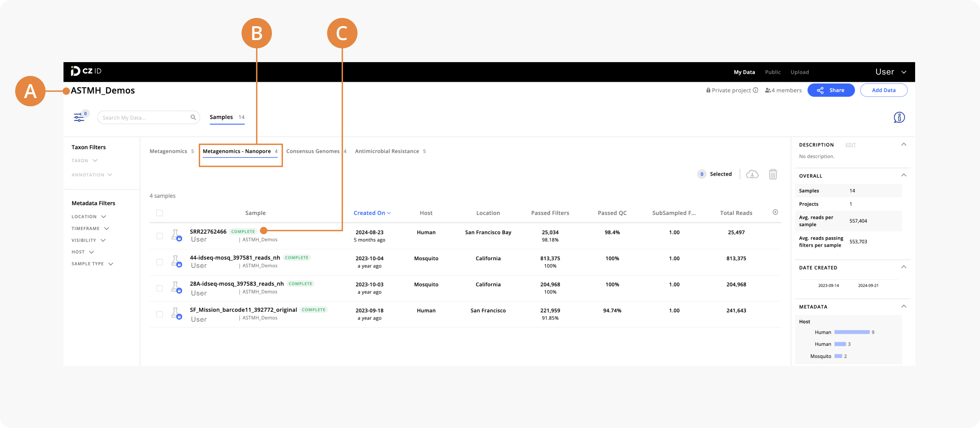
Task: Go to Public in navigation
Action: tap(773, 72)
